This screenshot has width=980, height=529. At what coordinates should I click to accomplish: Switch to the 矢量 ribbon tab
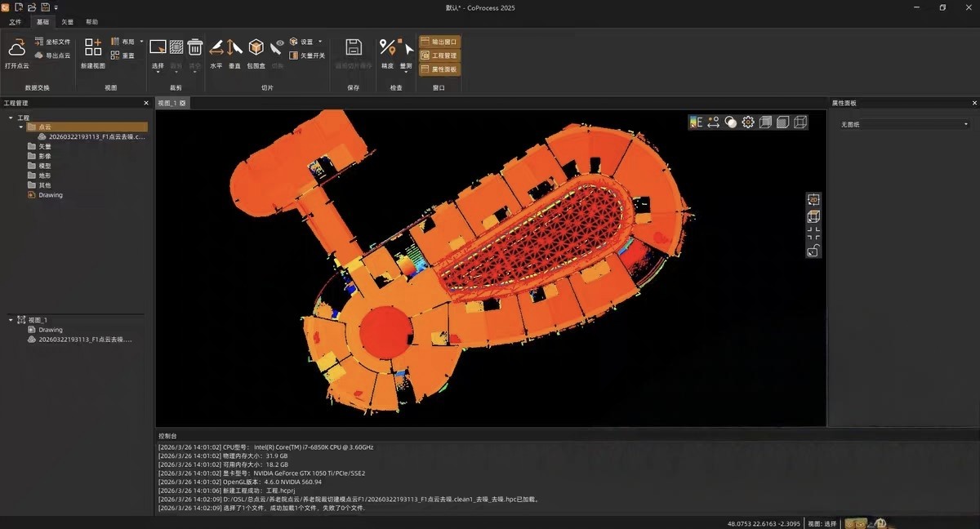pos(67,22)
